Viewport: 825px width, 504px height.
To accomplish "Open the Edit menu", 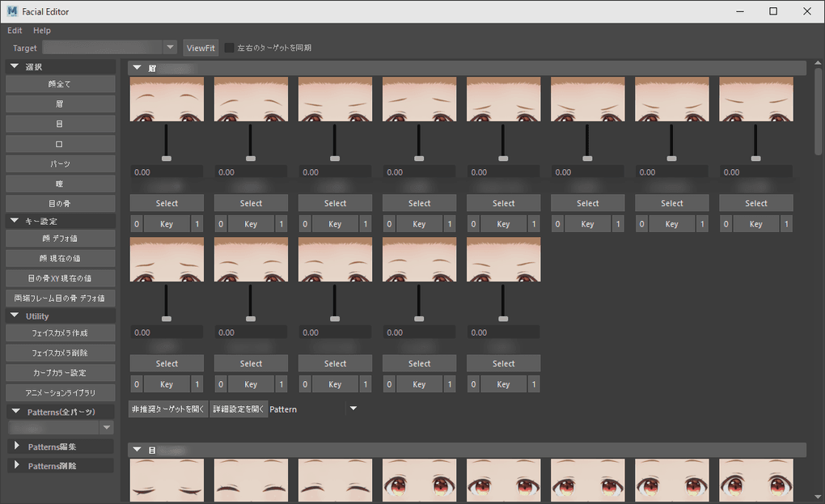I will tap(15, 31).
